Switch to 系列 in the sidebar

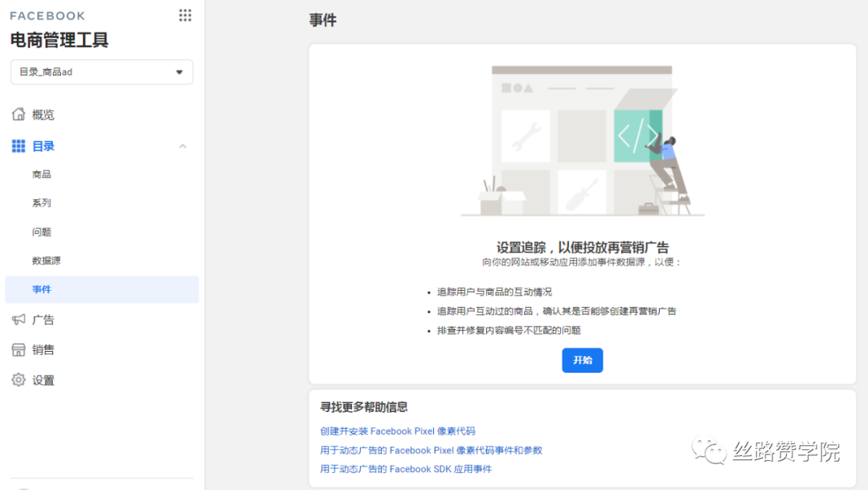pyautogui.click(x=42, y=202)
